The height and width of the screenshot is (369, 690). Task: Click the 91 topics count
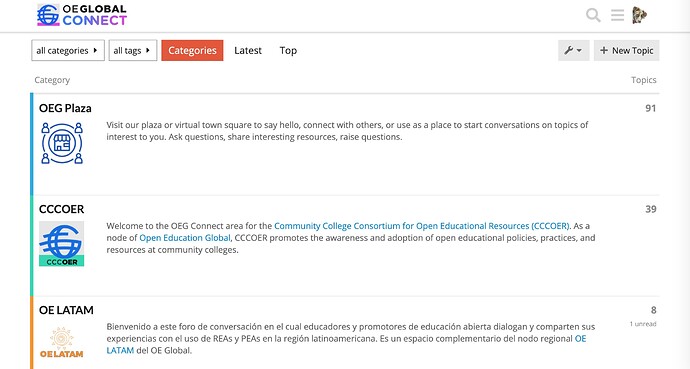tap(650, 108)
